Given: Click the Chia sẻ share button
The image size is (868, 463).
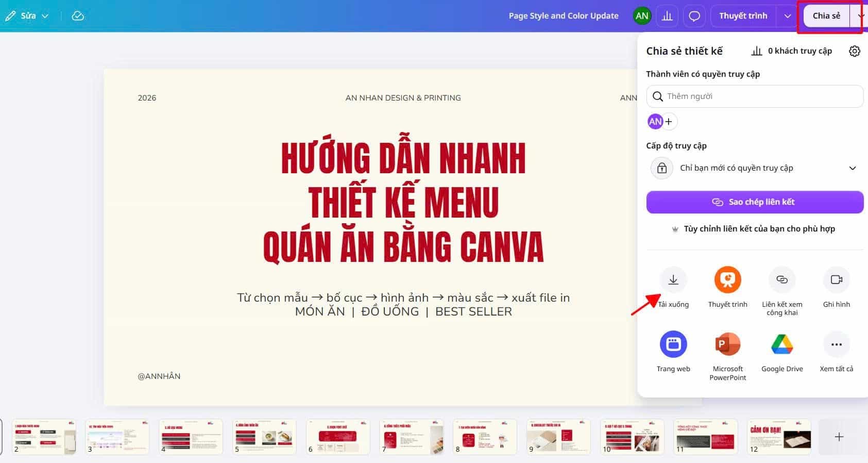Looking at the screenshot, I should 826,16.
